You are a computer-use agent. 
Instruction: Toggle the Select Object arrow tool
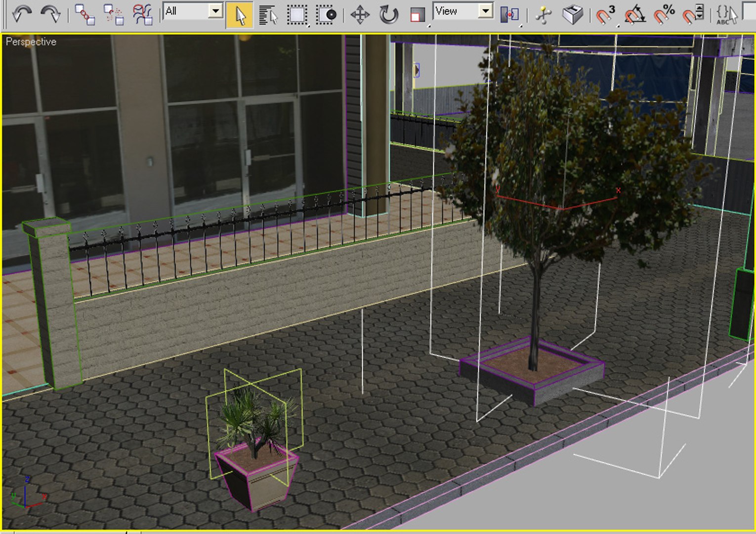[239, 14]
